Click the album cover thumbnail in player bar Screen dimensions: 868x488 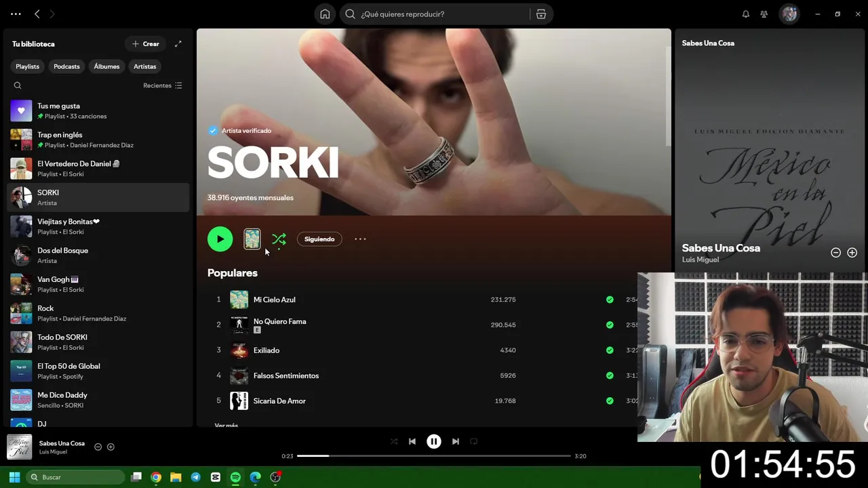tap(19, 447)
